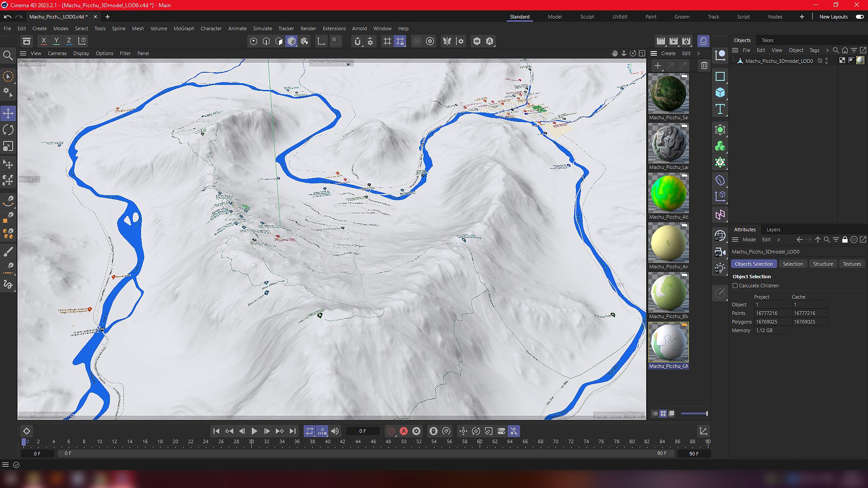Click frame 30 on timeline ruler
This screenshot has height=488, width=868.
point(251,442)
